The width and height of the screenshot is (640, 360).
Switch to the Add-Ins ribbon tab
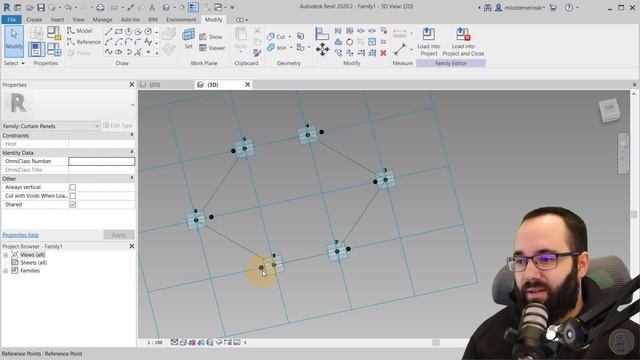[130, 20]
